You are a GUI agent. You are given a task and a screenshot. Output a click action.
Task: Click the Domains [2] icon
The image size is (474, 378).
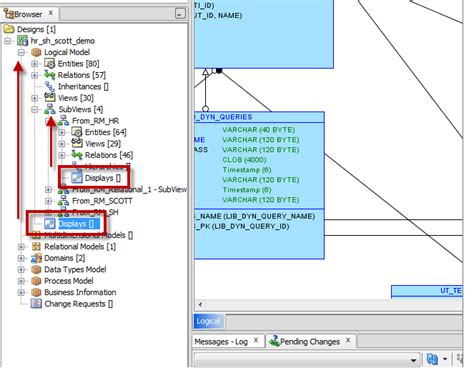[x=36, y=258]
